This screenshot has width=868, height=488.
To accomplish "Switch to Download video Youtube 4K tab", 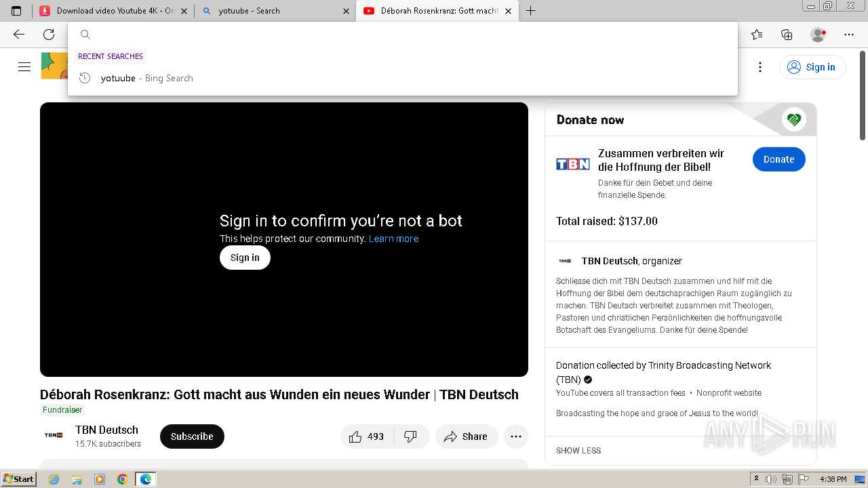I will pos(113,11).
